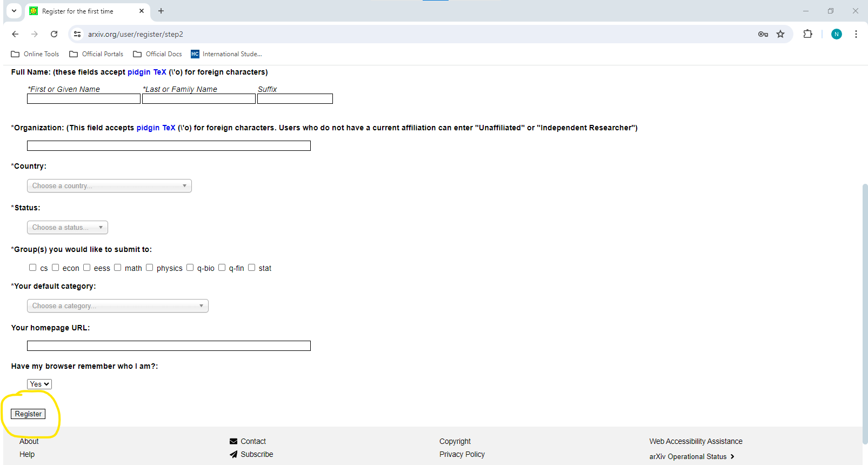Expand the Choose a category dropdown
The image size is (868, 465).
coord(118,306)
